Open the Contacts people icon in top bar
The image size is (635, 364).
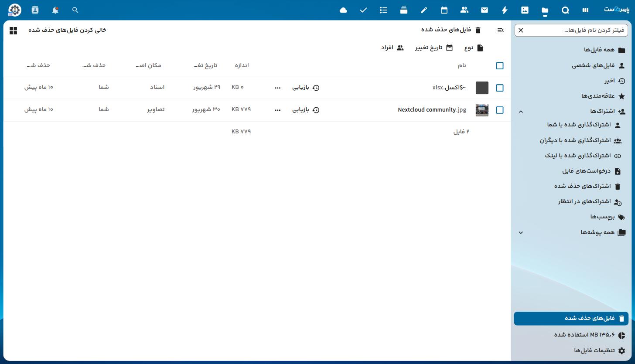click(464, 10)
